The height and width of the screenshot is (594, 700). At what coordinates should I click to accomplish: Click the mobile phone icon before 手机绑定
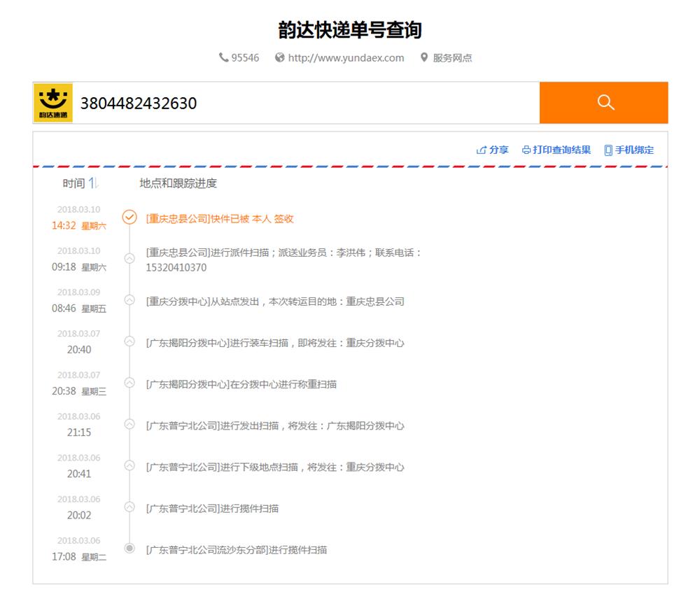pyautogui.click(x=608, y=150)
